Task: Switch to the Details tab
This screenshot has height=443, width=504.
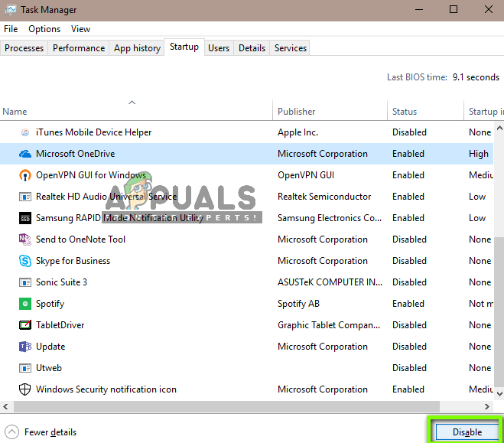Action: [252, 48]
